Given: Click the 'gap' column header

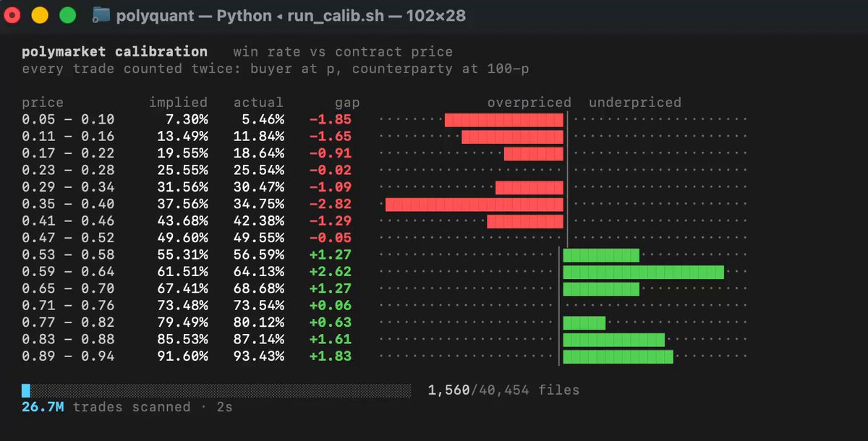Looking at the screenshot, I should (347, 103).
